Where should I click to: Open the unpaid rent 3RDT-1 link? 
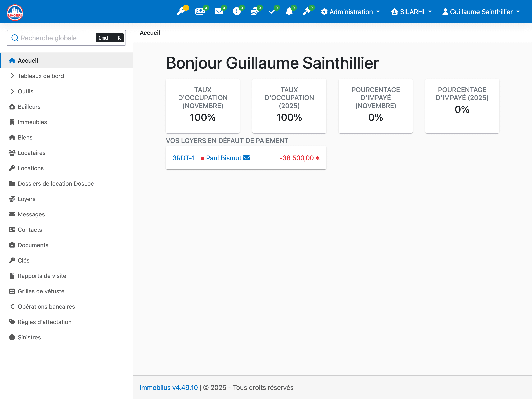(x=184, y=158)
